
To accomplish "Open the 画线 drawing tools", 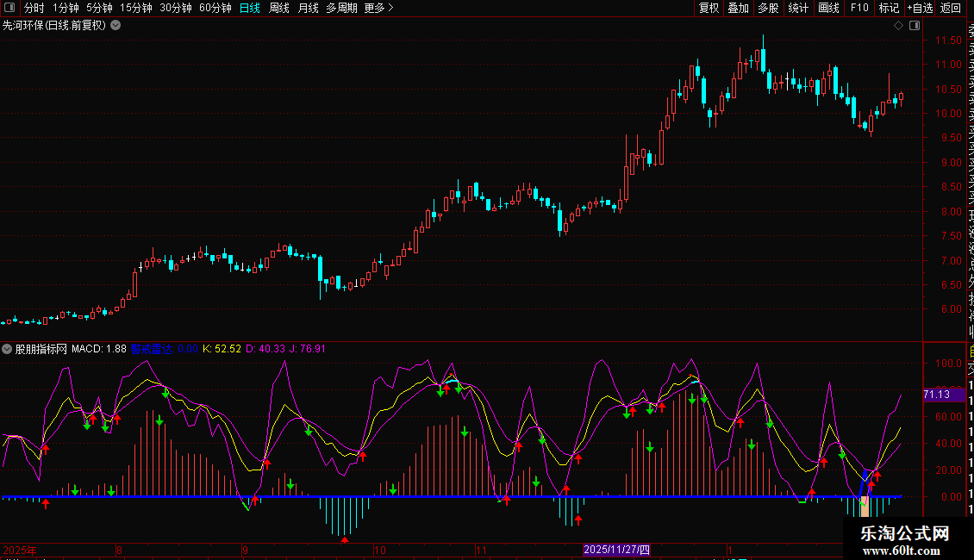I will tap(828, 8).
